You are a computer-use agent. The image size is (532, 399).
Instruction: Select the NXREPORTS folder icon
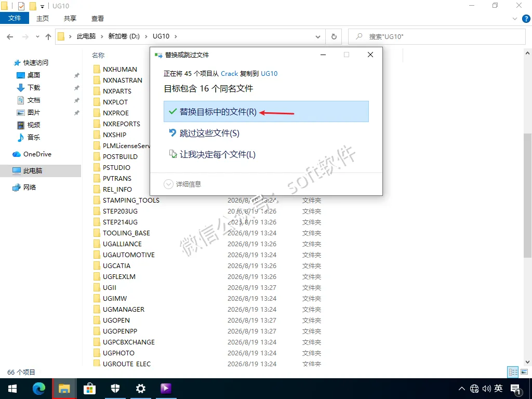click(97, 124)
